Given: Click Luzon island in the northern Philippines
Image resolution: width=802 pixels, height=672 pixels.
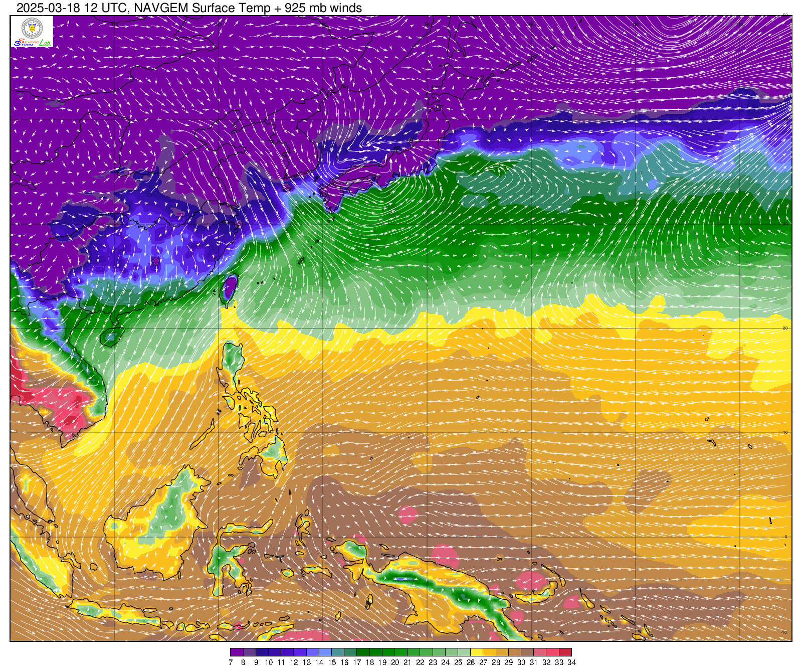Looking at the screenshot, I should pos(233,361).
